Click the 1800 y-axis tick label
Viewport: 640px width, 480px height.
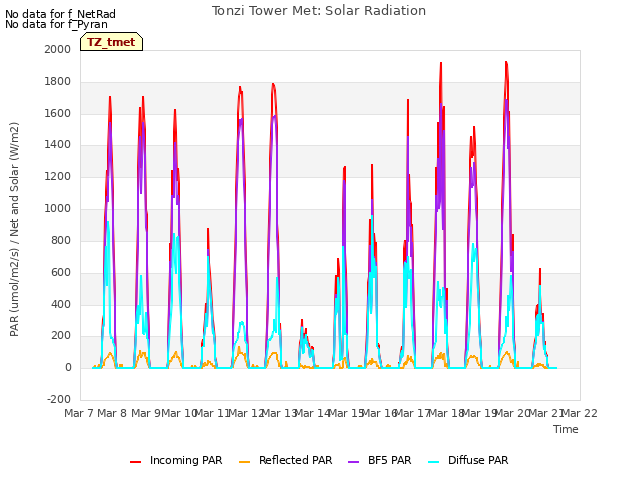coord(58,82)
